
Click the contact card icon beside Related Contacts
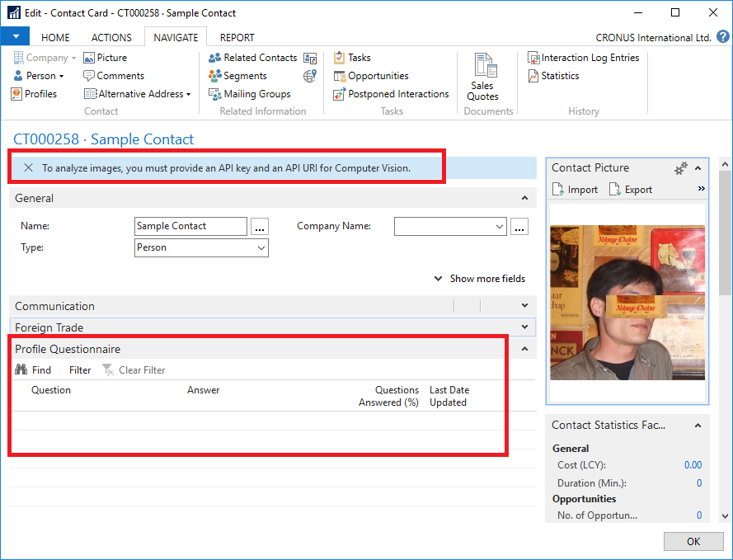click(310, 58)
